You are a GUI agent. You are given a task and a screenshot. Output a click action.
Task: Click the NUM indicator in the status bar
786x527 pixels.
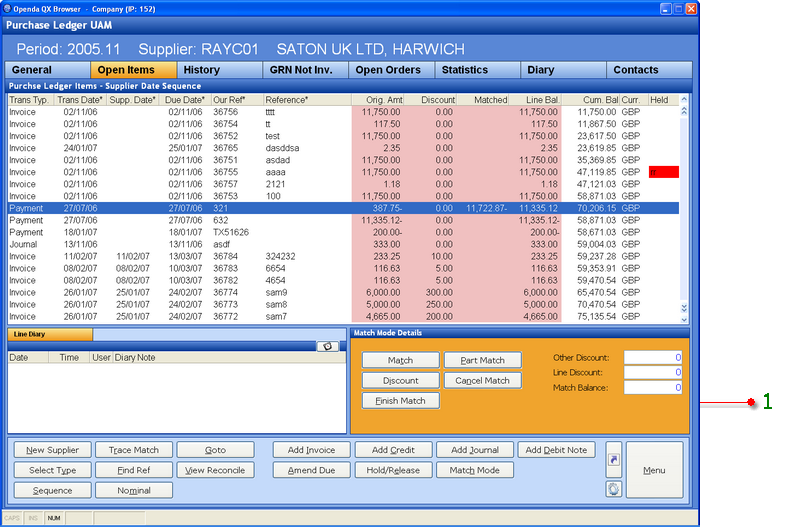54,518
